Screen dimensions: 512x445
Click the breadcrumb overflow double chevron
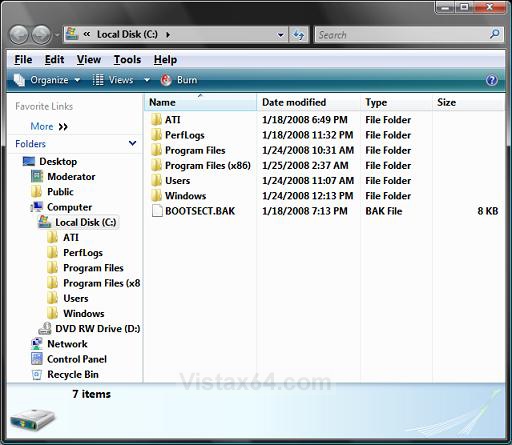(87, 34)
